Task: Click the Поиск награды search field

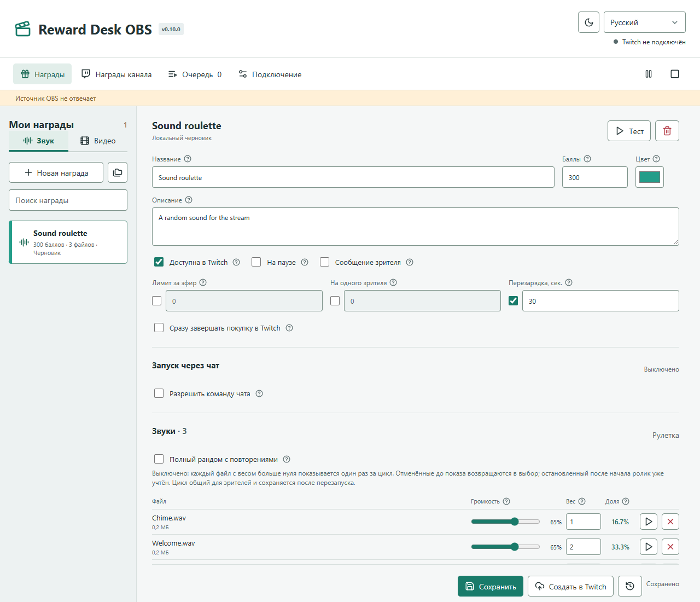Action: point(68,200)
